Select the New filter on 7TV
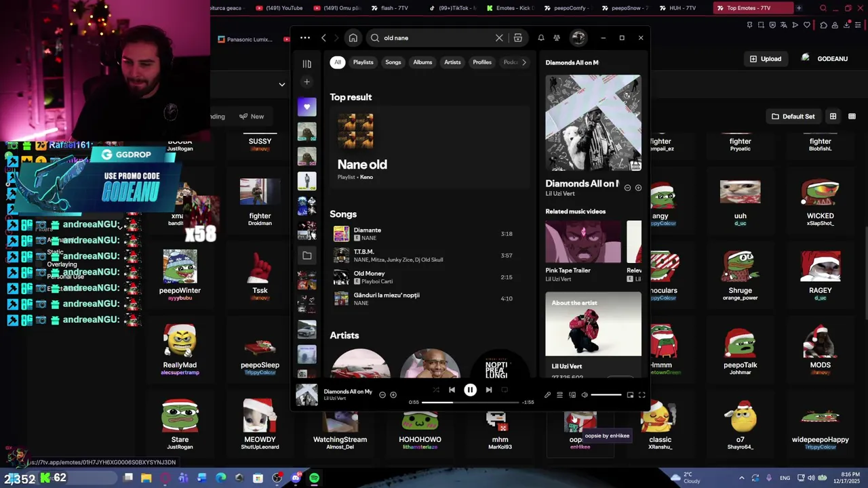This screenshot has width=868, height=488. point(252,117)
